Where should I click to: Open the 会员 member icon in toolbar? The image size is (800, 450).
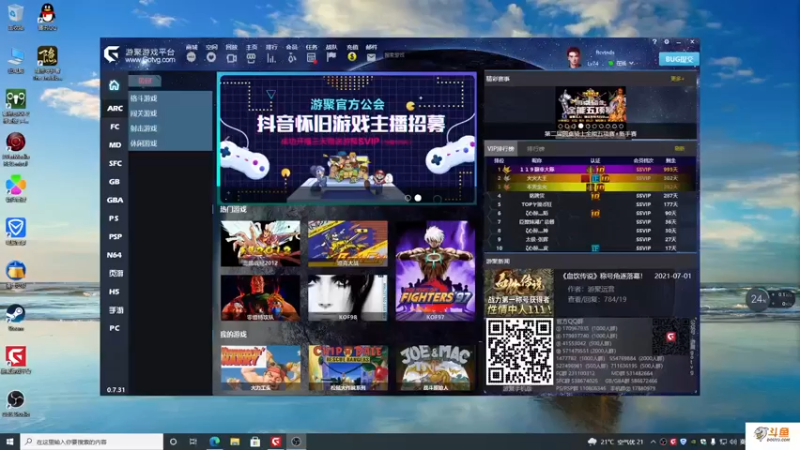[x=291, y=58]
